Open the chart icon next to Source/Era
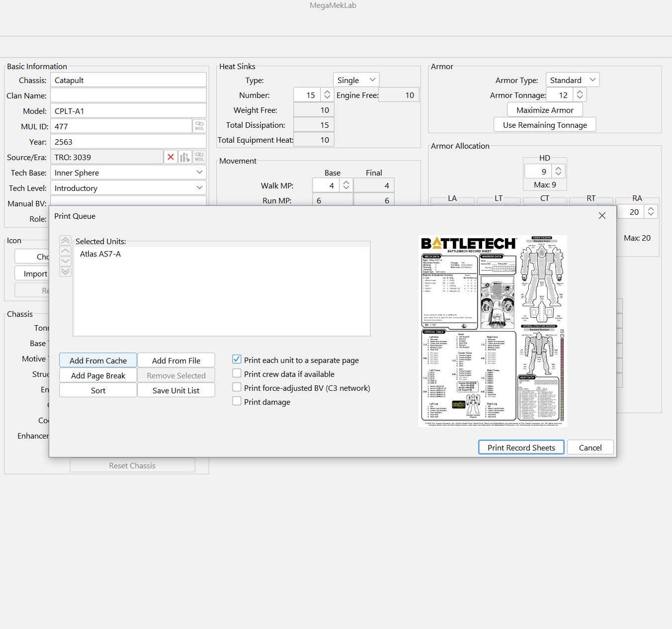 click(185, 157)
